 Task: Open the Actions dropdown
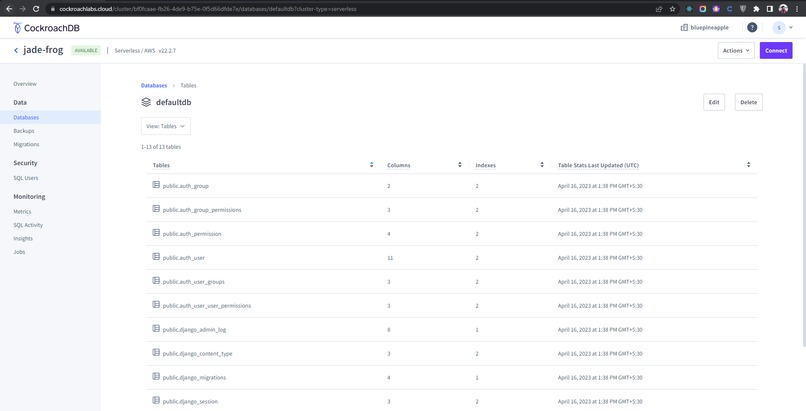pos(736,50)
